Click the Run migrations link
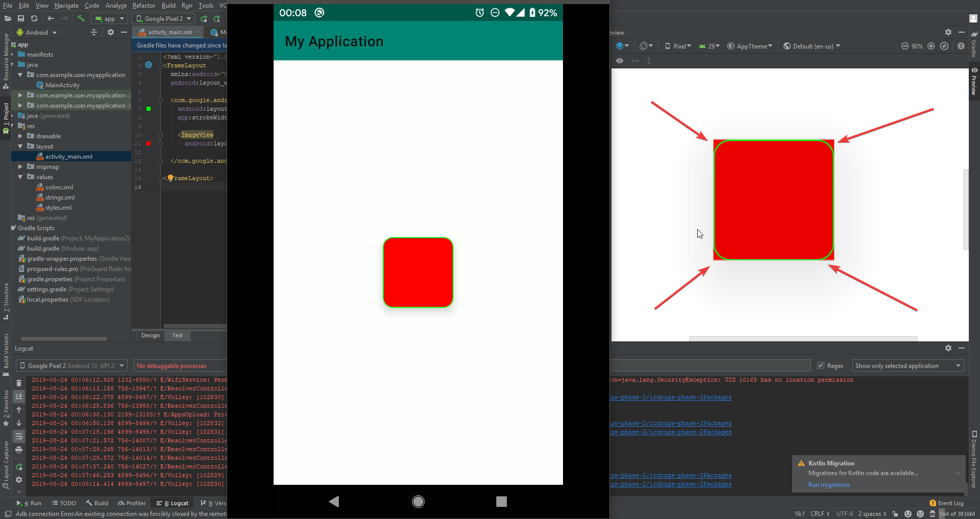 tap(829, 485)
